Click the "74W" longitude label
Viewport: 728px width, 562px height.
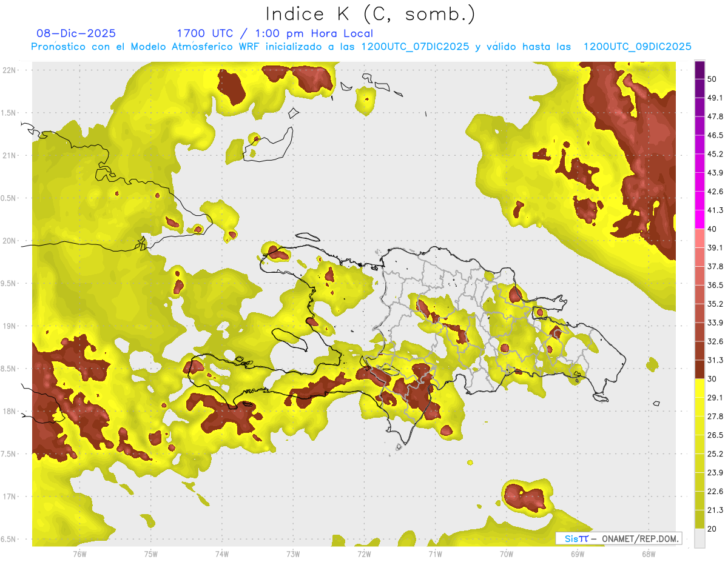coord(222,554)
